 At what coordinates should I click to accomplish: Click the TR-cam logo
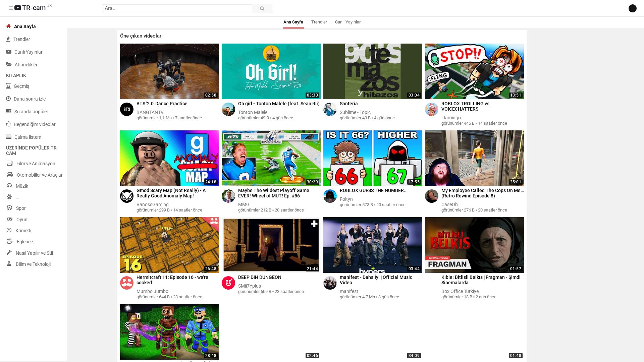pos(33,8)
